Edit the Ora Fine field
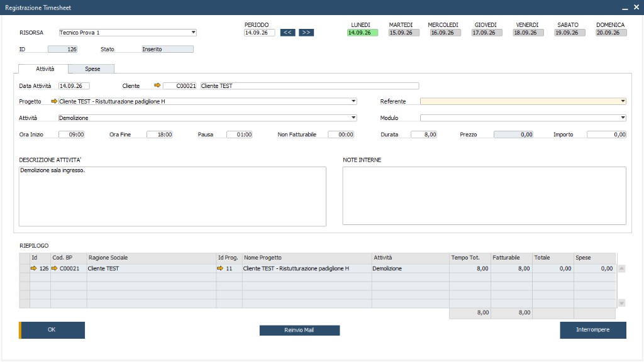Viewport: 644px width, 362px height. [159, 134]
